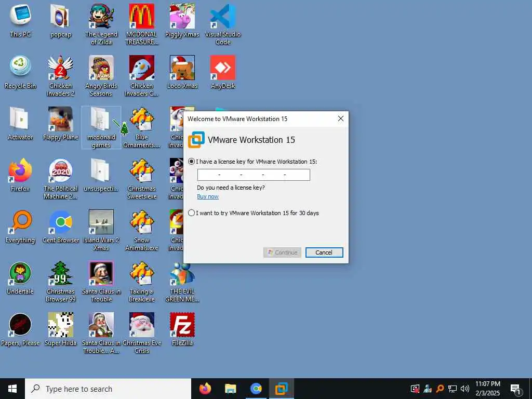Select the Chicken Invaders 2 shortcut

tap(60, 76)
